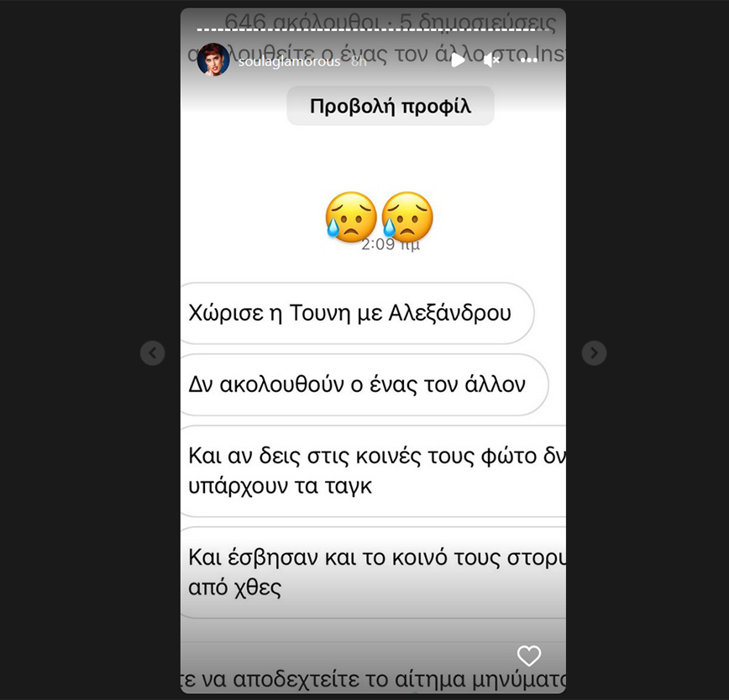The image size is (729, 700).
Task: Click the left crying emoji
Action: point(351,217)
